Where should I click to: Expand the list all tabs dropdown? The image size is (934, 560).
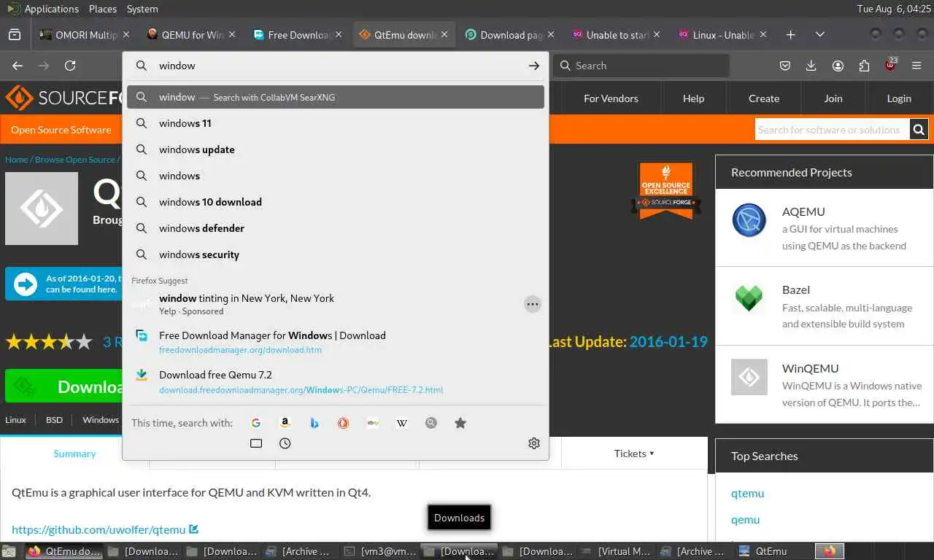click(820, 34)
